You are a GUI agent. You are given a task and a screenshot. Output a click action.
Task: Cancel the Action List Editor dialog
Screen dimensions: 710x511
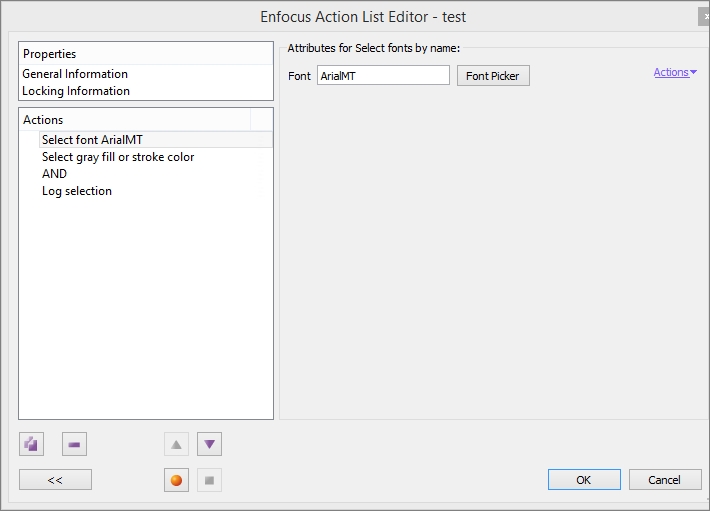pos(664,480)
